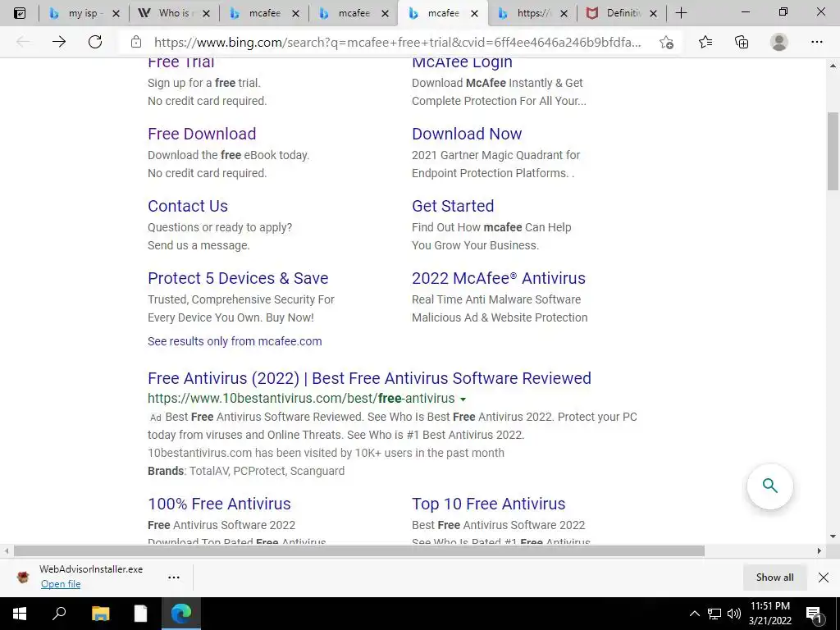Open the 'Download Now' link

pos(467,134)
